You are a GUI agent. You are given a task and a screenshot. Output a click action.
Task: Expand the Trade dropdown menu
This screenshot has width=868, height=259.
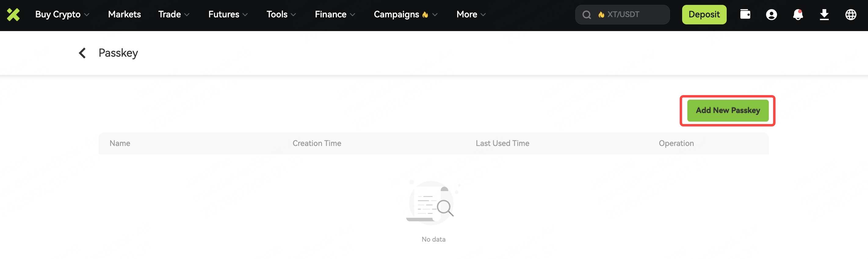click(174, 14)
